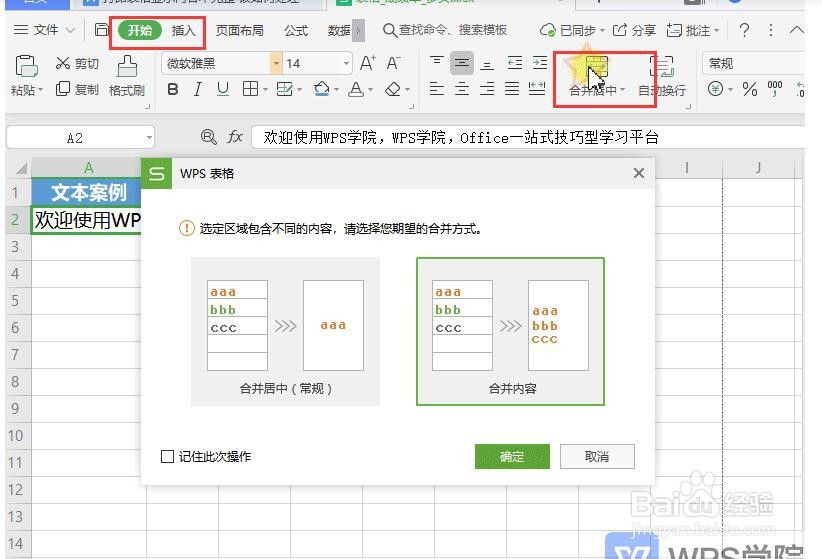Viewport: 822px width, 559px height.
Task: Expand the currency symbol dropdown arrow
Action: coord(730,90)
